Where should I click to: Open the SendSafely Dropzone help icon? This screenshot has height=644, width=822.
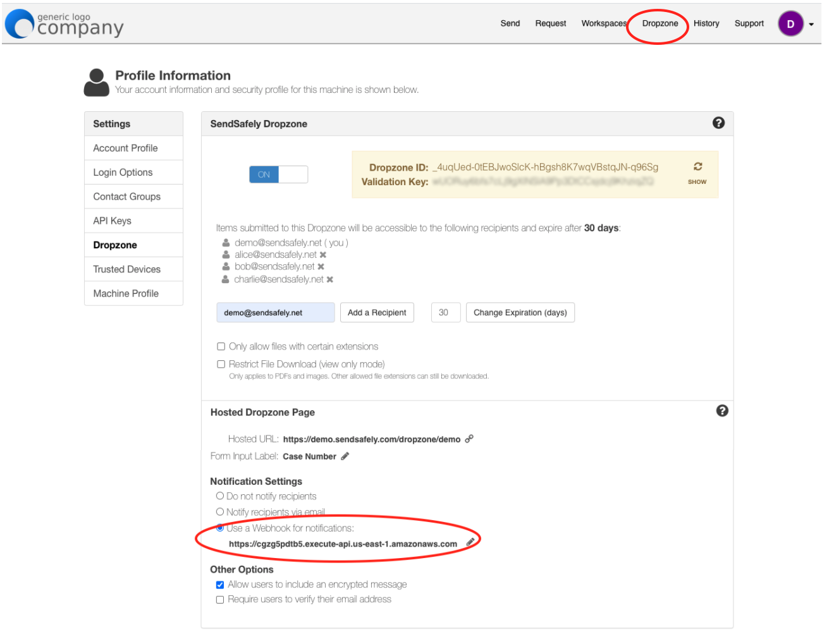tap(719, 123)
